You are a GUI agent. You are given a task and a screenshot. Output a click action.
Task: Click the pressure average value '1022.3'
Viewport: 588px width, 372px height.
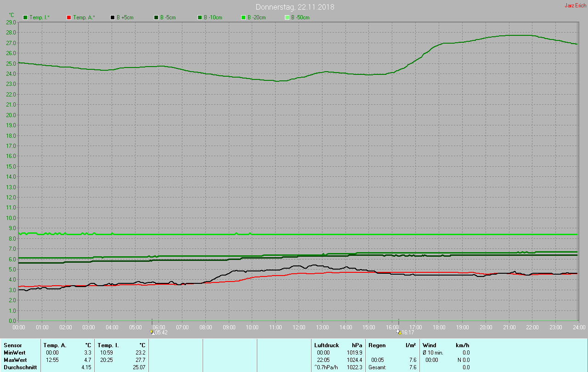355,367
